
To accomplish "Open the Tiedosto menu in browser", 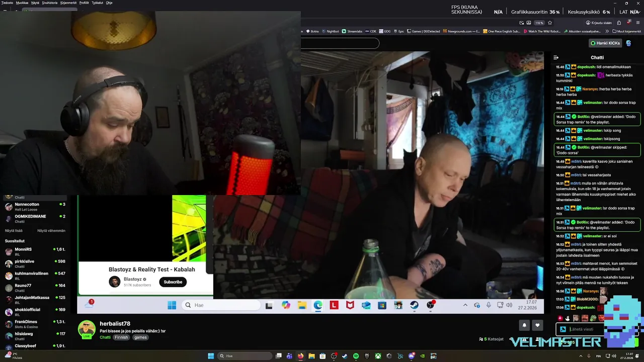I will click(7, 3).
